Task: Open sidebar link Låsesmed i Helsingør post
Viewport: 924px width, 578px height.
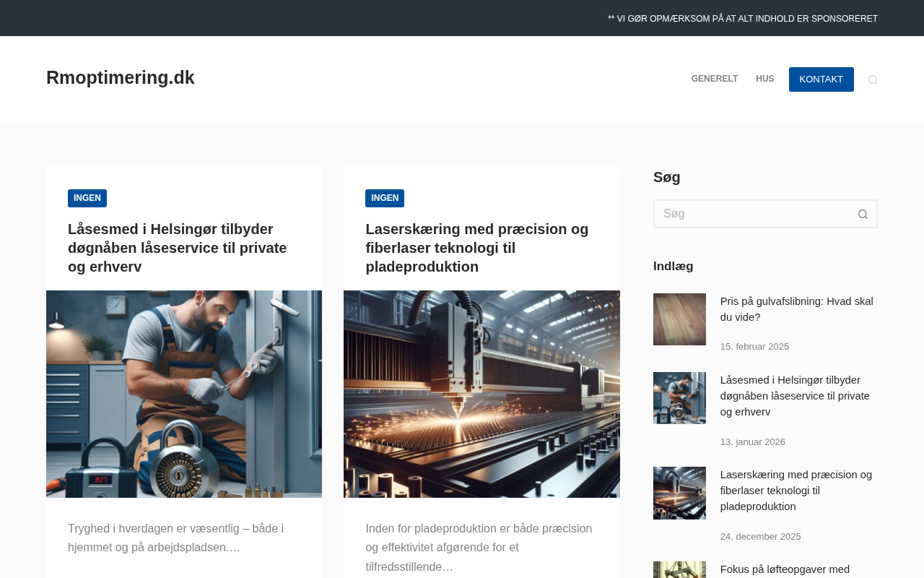Action: pyautogui.click(x=795, y=396)
